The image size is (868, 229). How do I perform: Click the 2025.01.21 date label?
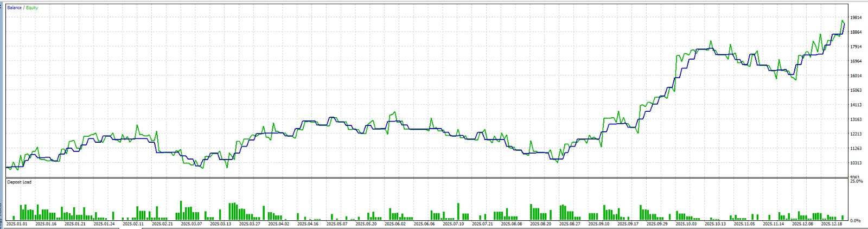click(x=75, y=224)
